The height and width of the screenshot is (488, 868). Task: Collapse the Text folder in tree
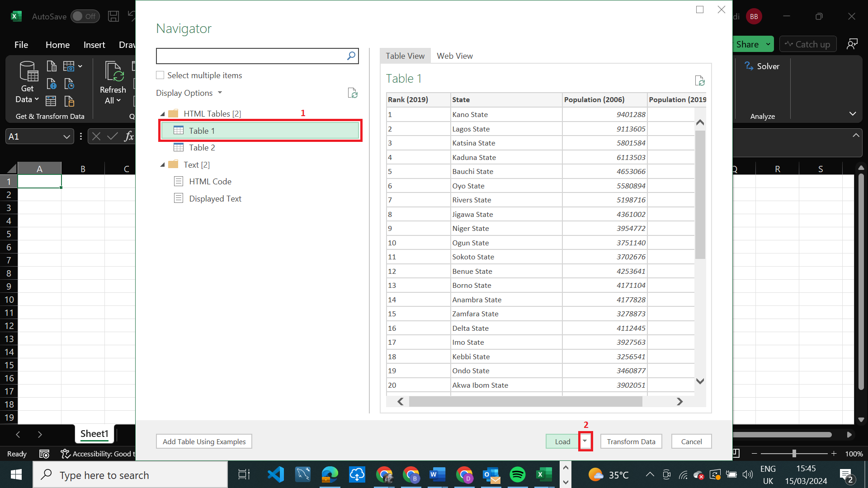[x=163, y=165]
